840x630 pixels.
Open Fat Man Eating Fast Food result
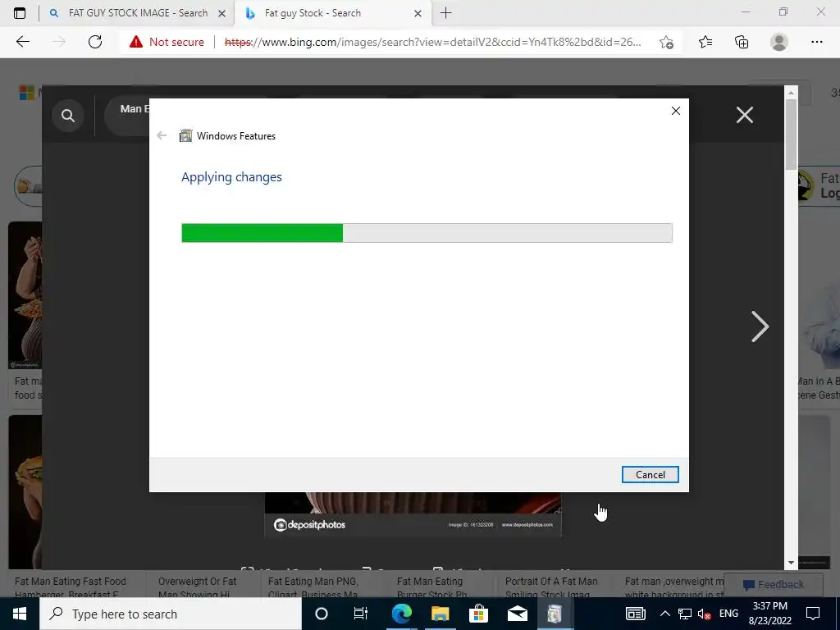click(71, 587)
